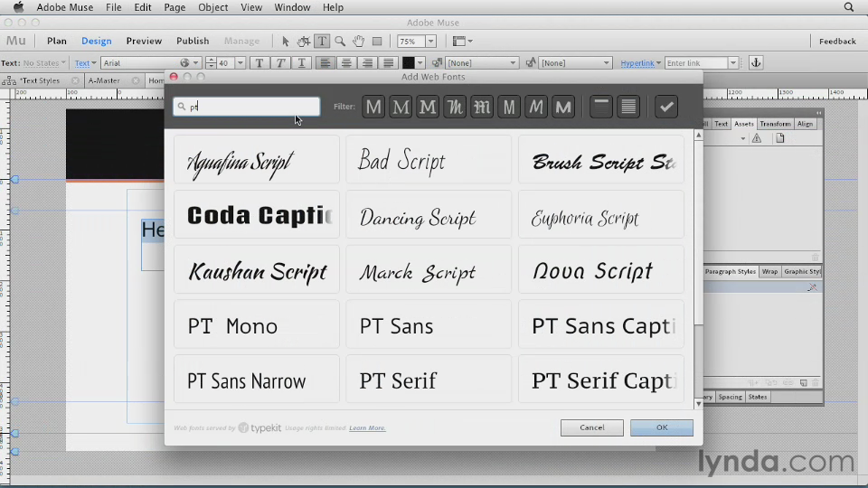Screen dimensions: 868x488
Task: Choose the Hand pan tool
Action: click(359, 42)
